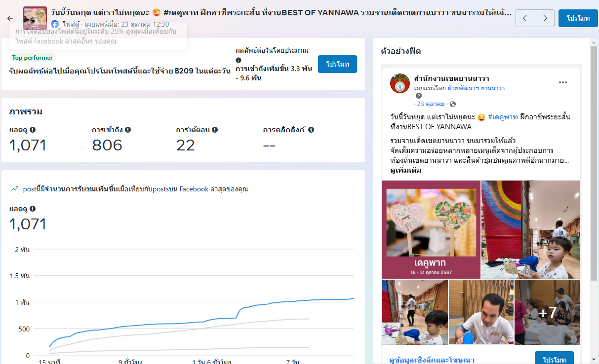Open ดูข้อมูลเชิงลึกและโฆษณา link
599x364 pixels.
click(432, 360)
